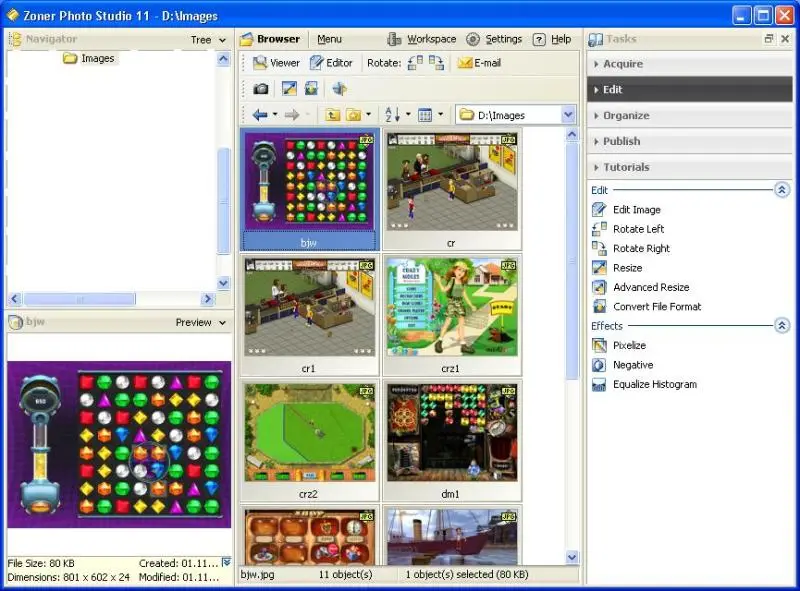
Task: Click Navigator horizontal scrollbar right arrow
Action: [207, 299]
